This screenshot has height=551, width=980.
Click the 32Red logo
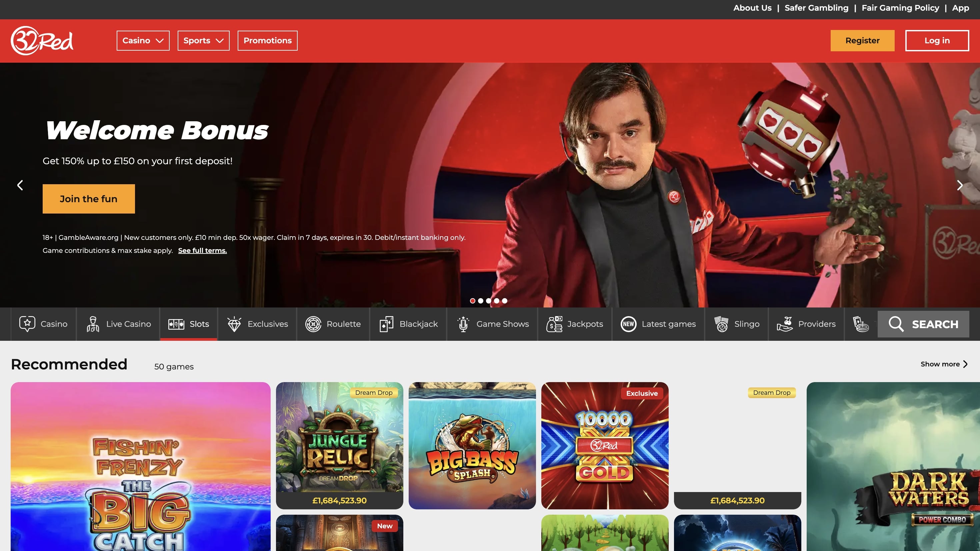42,41
